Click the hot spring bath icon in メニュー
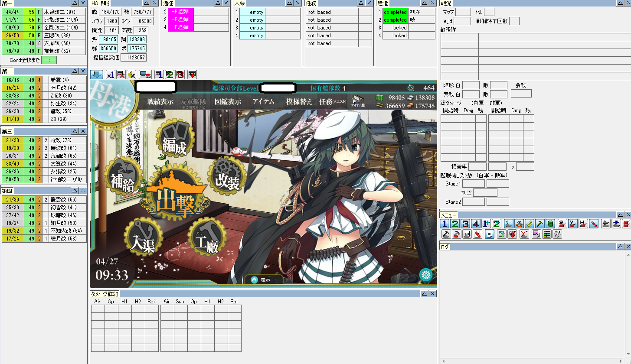 coord(519,224)
